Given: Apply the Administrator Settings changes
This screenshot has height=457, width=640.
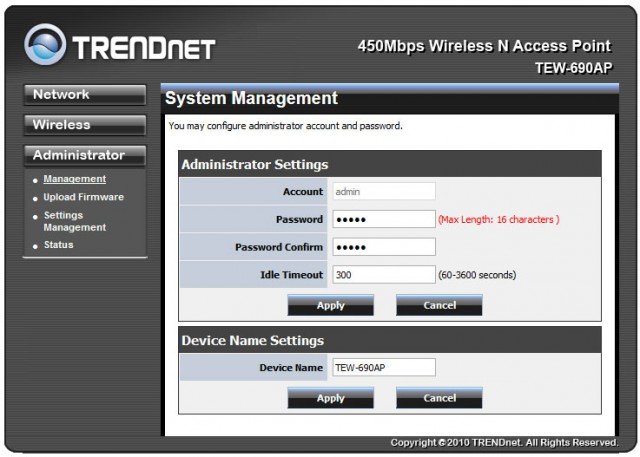Looking at the screenshot, I should [x=330, y=305].
